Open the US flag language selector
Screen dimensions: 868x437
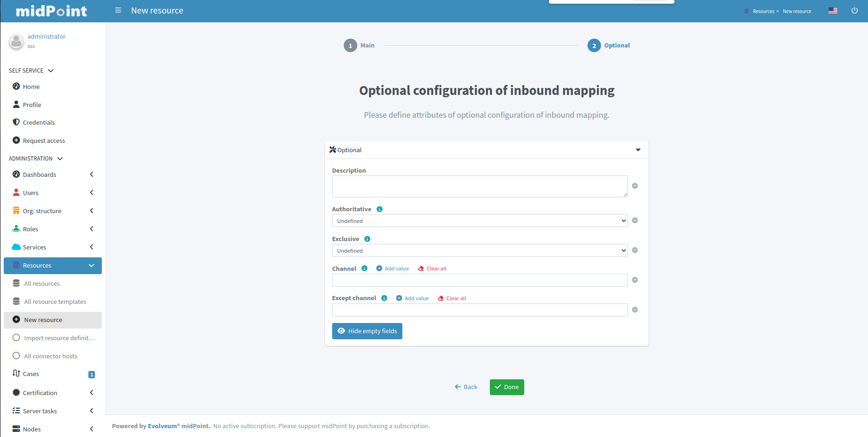[833, 11]
